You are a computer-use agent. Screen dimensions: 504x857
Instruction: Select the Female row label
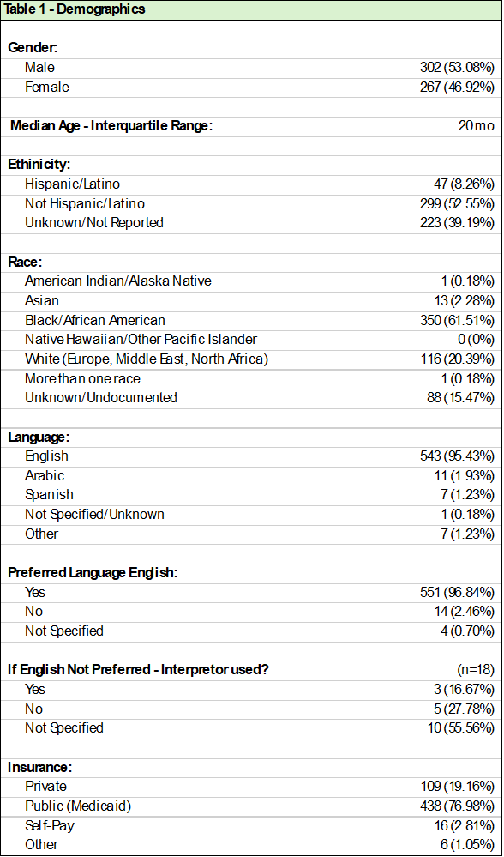click(x=47, y=87)
